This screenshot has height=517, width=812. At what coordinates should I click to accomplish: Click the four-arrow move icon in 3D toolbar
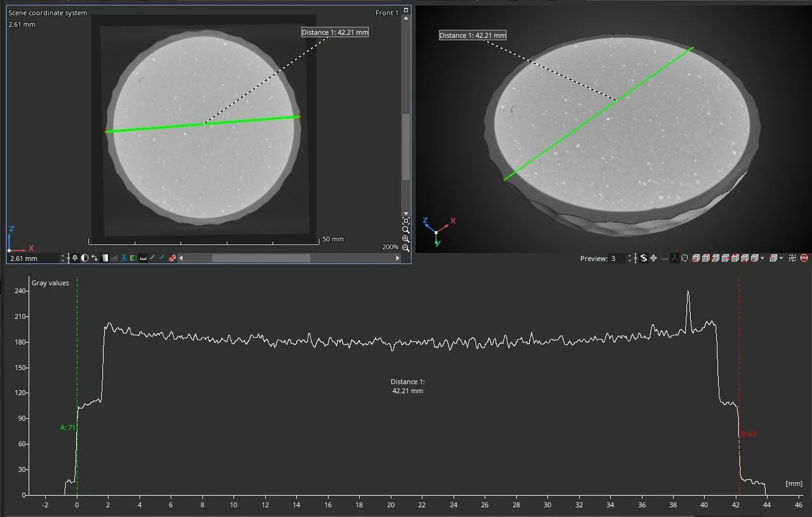click(653, 258)
